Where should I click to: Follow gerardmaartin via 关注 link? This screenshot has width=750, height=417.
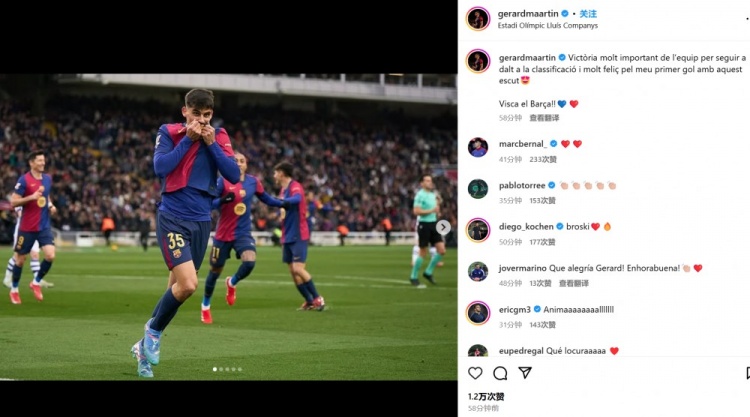click(x=588, y=14)
